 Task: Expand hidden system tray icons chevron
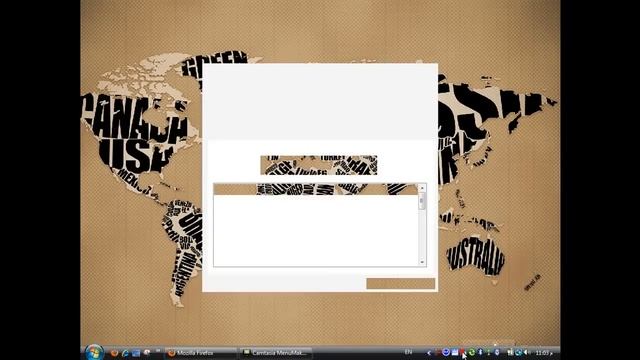click(x=429, y=353)
